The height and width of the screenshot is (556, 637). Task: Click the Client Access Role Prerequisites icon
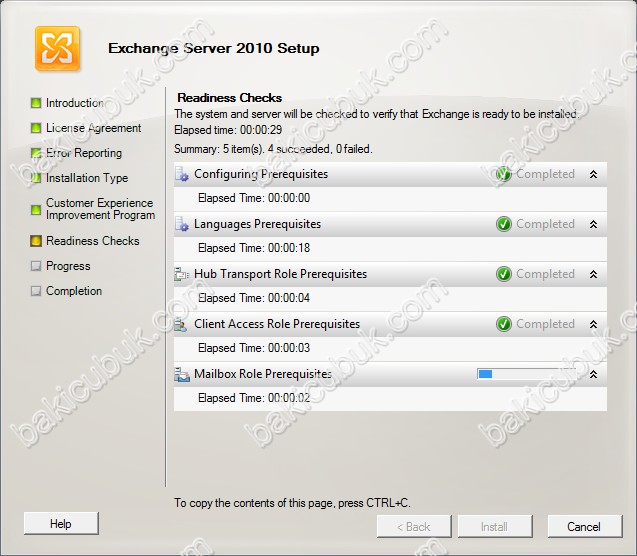pyautogui.click(x=181, y=324)
